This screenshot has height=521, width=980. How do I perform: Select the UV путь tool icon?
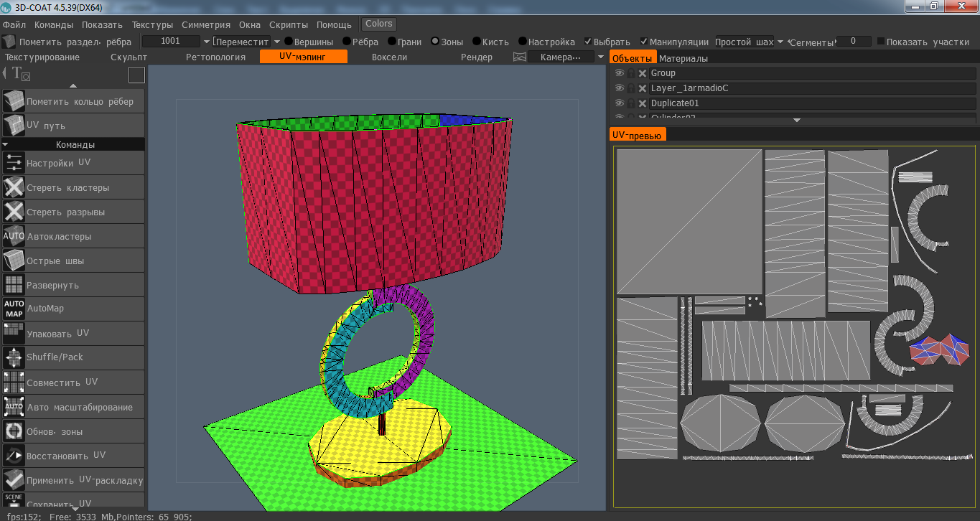[x=14, y=126]
